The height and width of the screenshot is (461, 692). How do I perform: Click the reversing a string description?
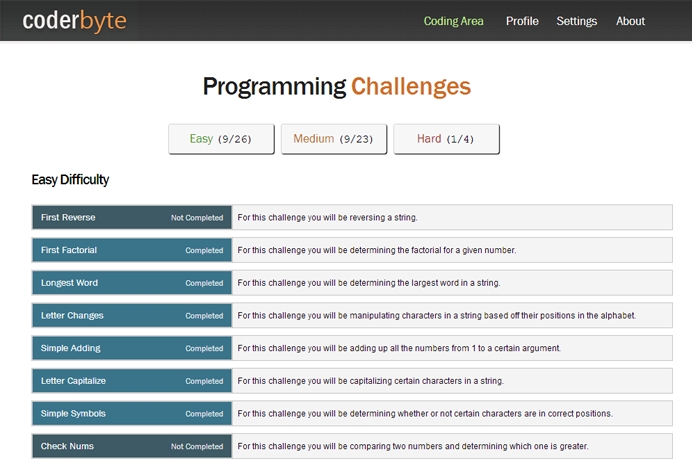(x=327, y=218)
